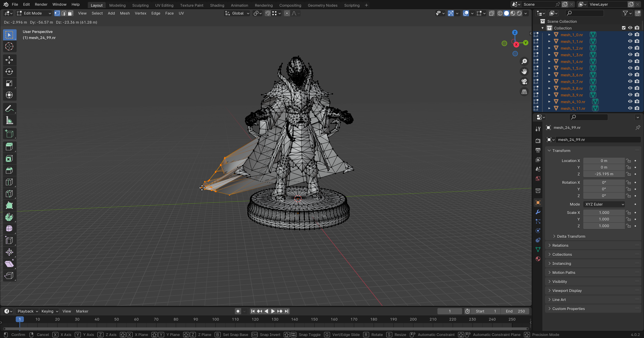
Task: Uncheck the Collection exclude checkbox
Action: [624, 28]
